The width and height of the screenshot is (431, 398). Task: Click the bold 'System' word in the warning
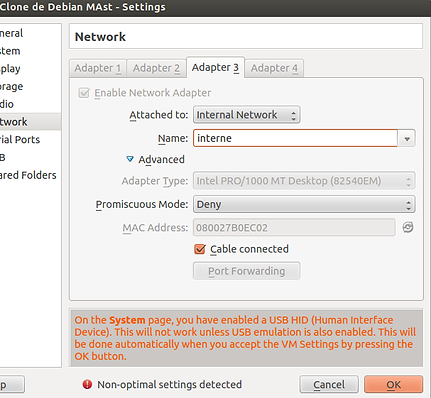(127, 320)
